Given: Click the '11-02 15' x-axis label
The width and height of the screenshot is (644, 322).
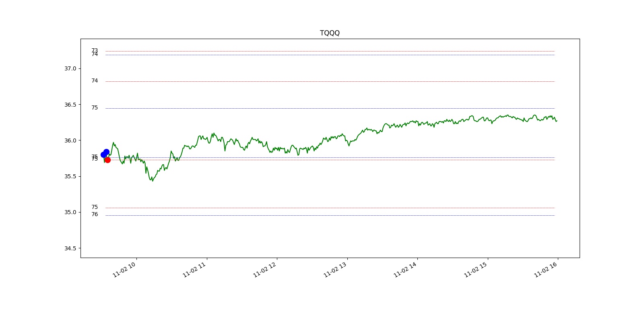Looking at the screenshot, I should coord(476,269).
